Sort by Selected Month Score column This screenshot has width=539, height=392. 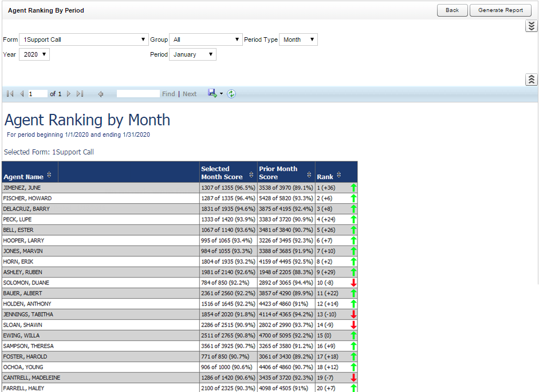(x=251, y=175)
